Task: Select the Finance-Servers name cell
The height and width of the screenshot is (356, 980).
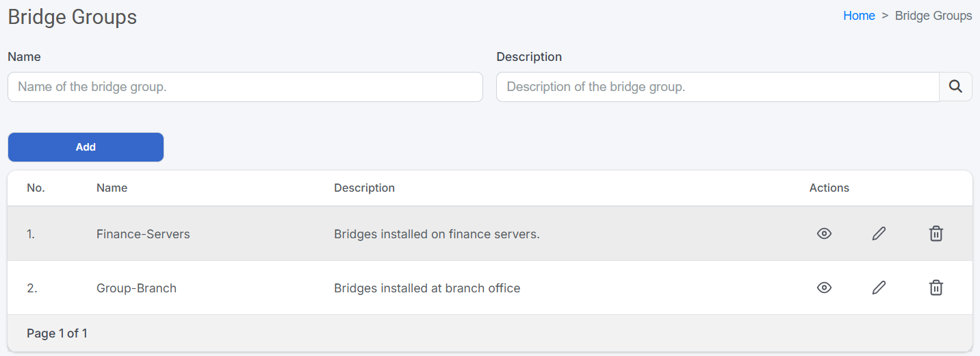Action: point(143,234)
